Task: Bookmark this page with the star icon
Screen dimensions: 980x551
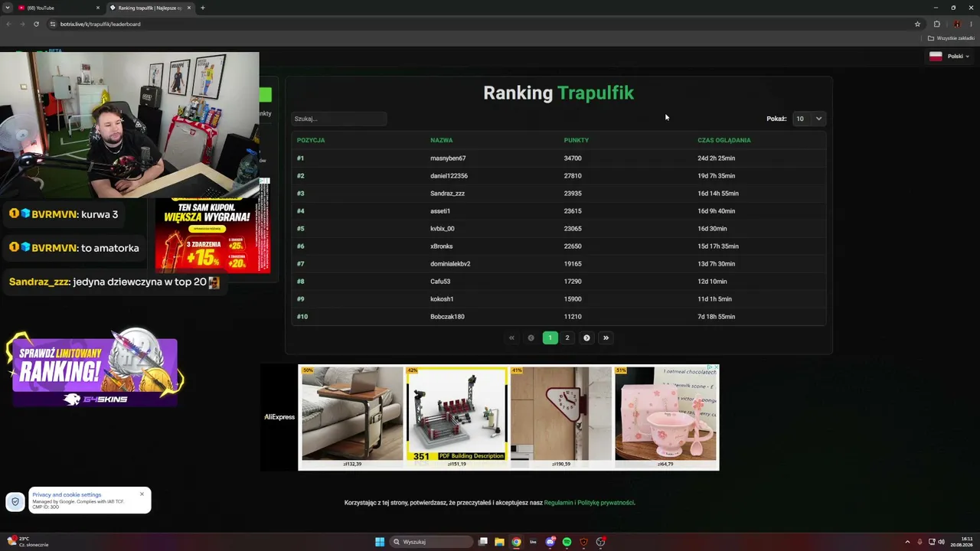Action: (917, 24)
